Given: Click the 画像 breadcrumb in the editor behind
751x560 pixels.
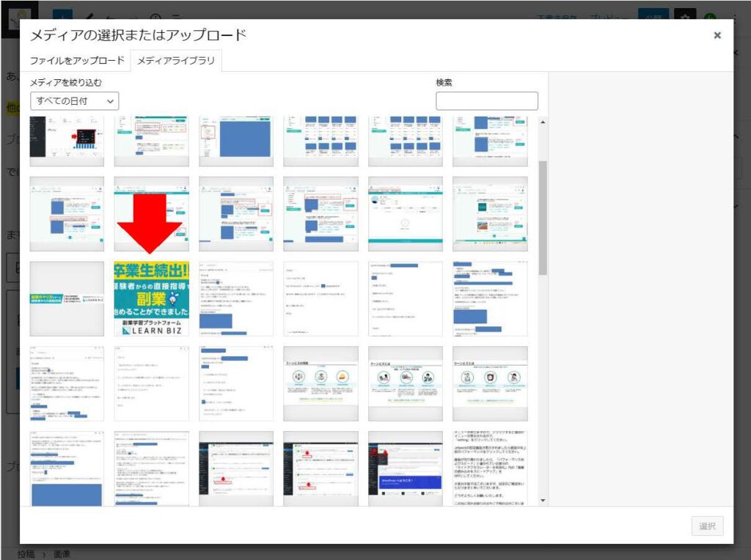Looking at the screenshot, I should coord(62,554).
